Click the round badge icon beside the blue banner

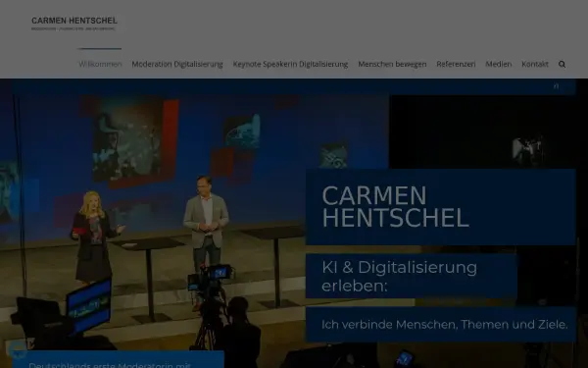(18, 349)
